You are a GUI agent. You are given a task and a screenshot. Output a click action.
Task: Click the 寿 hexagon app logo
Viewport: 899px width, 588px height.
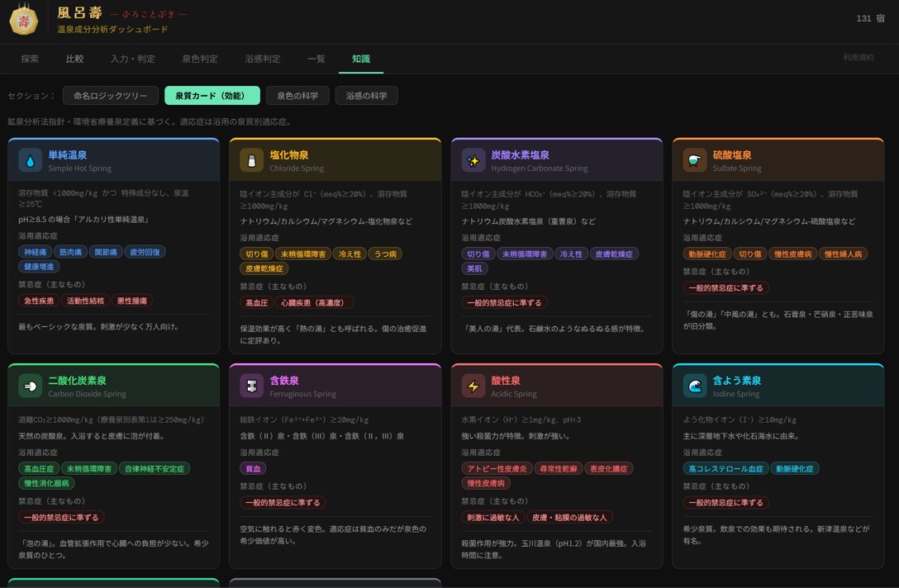pyautogui.click(x=23, y=21)
